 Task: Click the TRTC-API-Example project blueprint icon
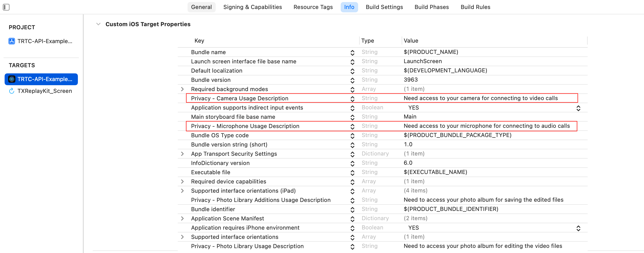12,41
